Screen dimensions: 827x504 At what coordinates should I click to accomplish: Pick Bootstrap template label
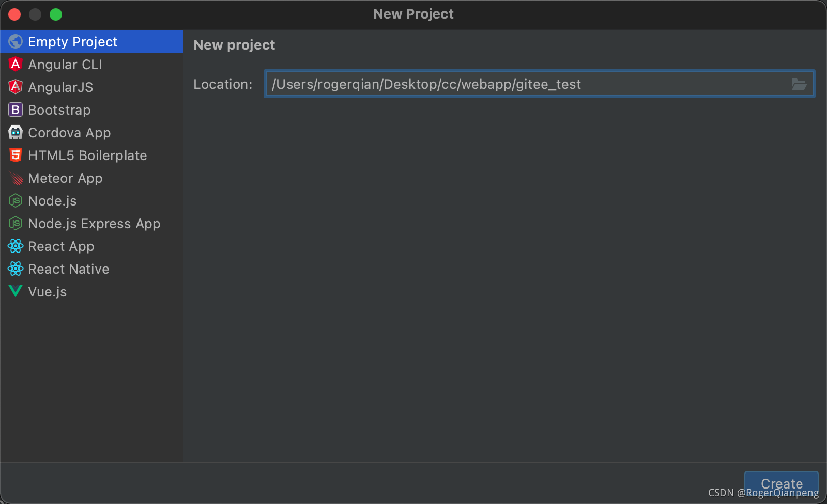[x=59, y=110]
